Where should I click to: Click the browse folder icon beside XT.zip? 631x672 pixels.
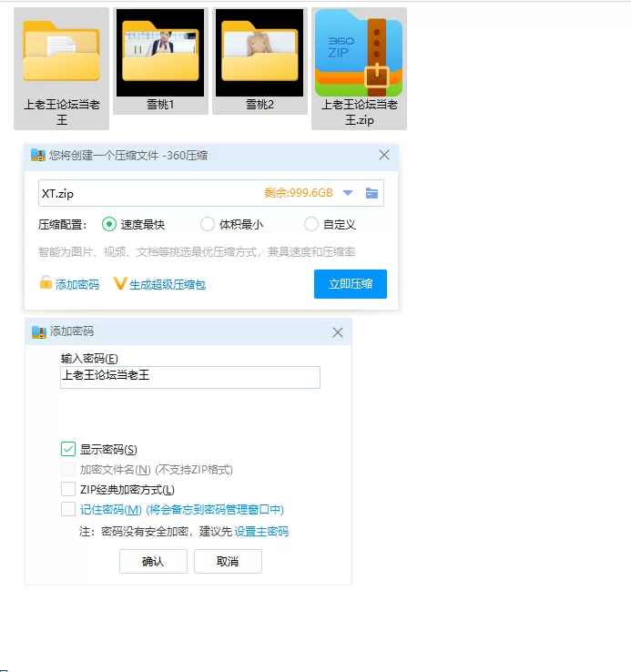click(x=371, y=193)
